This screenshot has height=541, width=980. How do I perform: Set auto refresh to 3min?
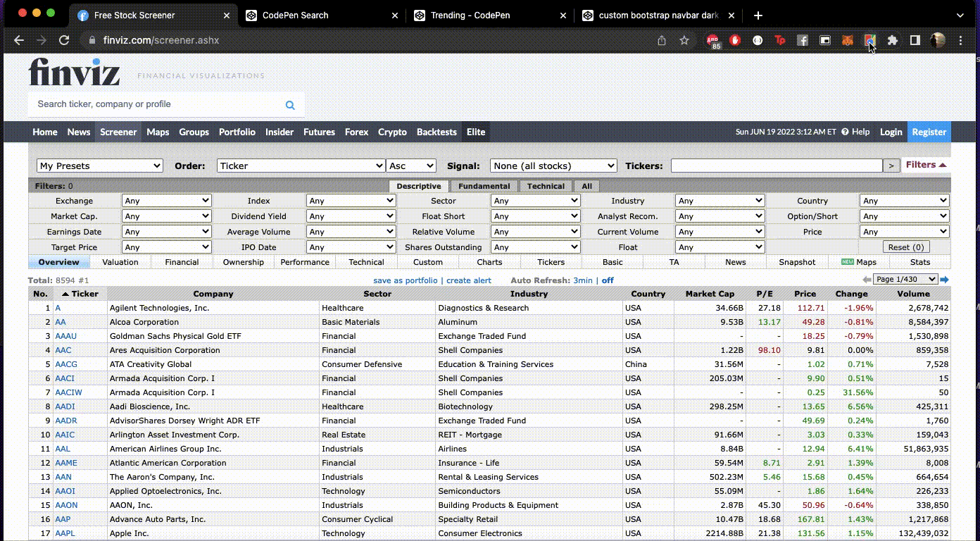(x=583, y=280)
